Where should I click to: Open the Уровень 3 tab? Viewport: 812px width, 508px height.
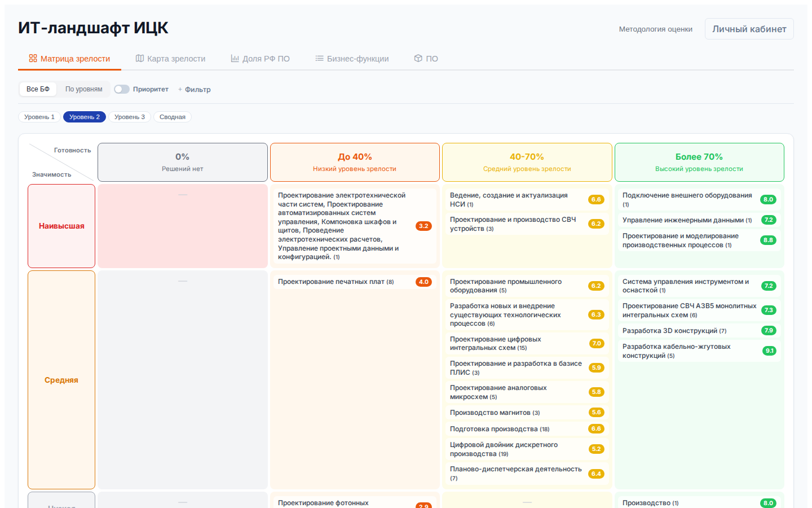[x=129, y=117]
